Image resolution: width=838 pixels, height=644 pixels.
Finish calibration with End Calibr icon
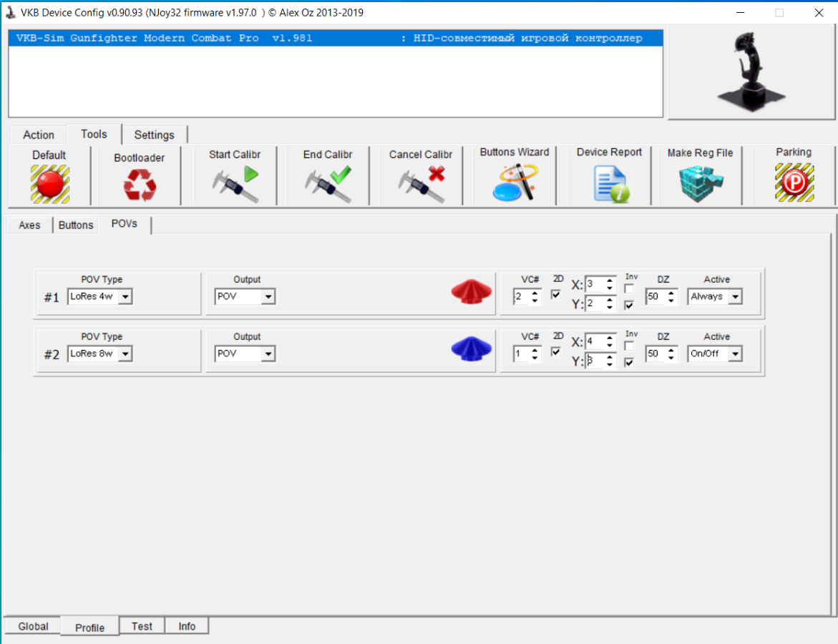tap(328, 184)
